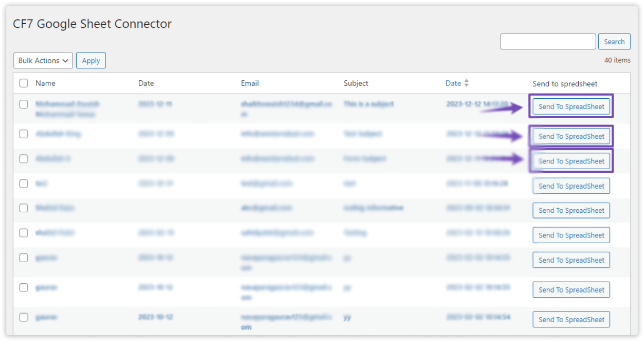Send 'Form Subject' entry to spreadsheet
644x342 pixels.
(571, 161)
